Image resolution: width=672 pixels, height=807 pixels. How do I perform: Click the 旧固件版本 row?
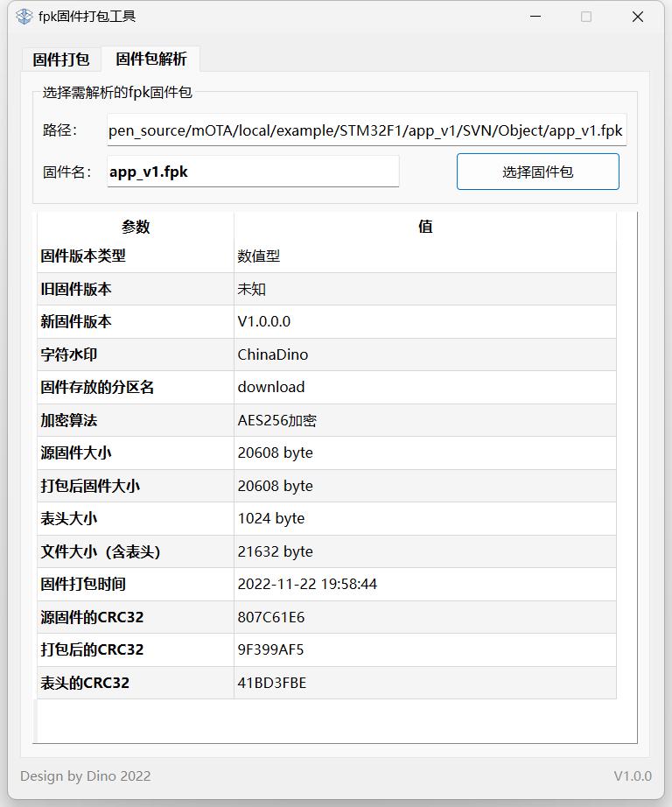326,289
